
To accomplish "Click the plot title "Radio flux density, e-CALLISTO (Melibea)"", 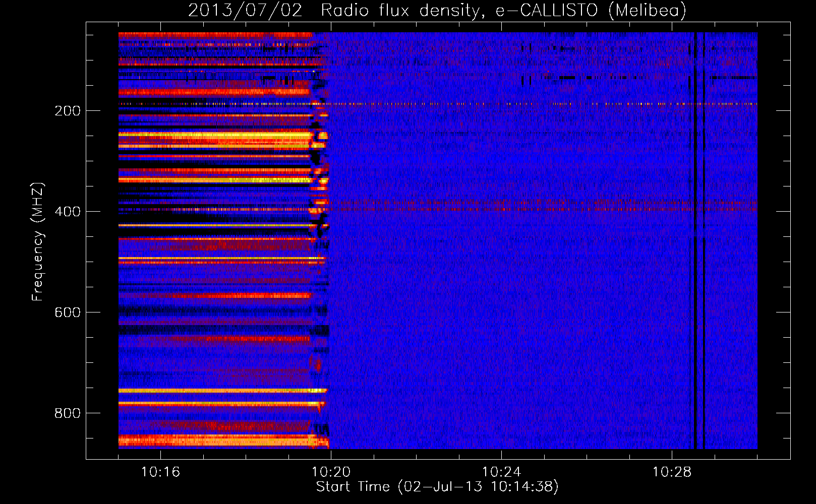I will (x=503, y=11).
